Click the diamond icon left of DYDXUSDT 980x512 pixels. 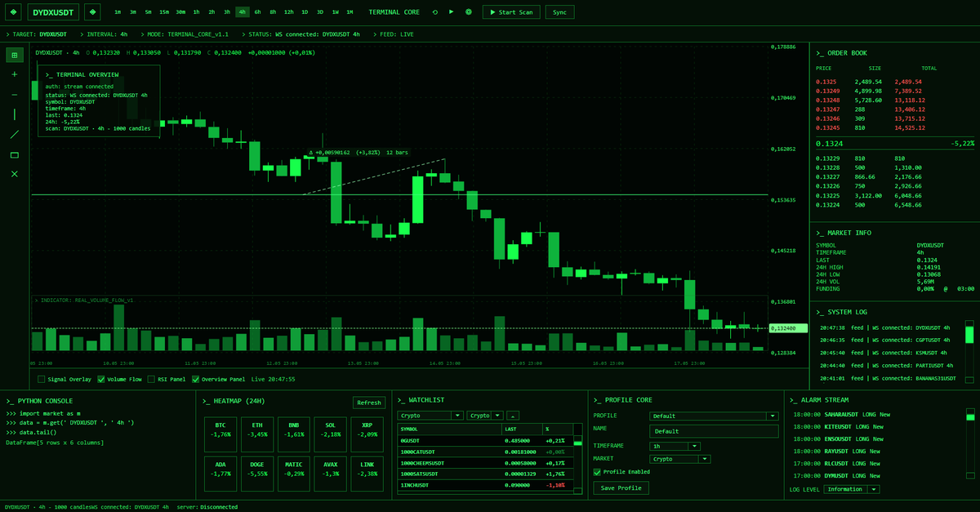pos(13,12)
